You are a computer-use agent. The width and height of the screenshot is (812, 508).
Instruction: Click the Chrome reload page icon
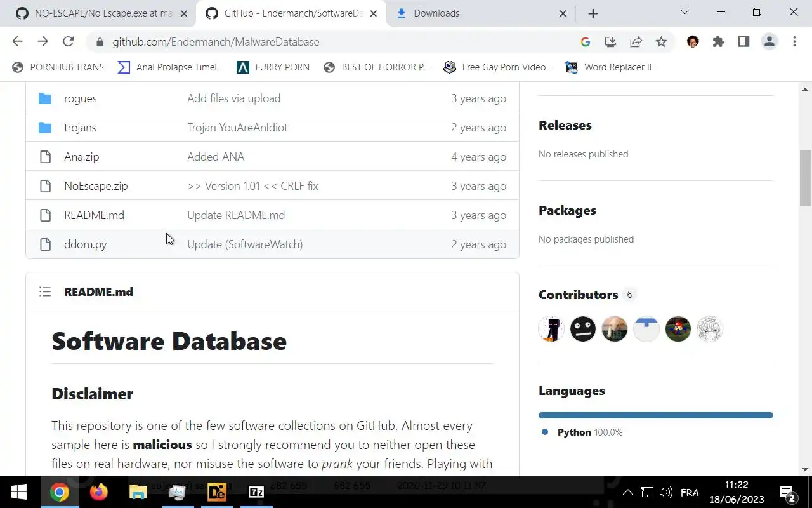tap(69, 42)
